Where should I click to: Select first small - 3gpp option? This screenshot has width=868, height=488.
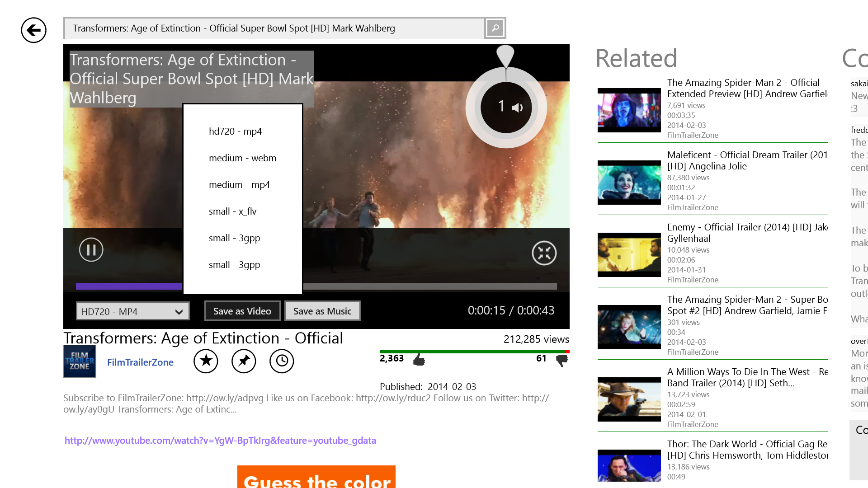click(x=242, y=238)
